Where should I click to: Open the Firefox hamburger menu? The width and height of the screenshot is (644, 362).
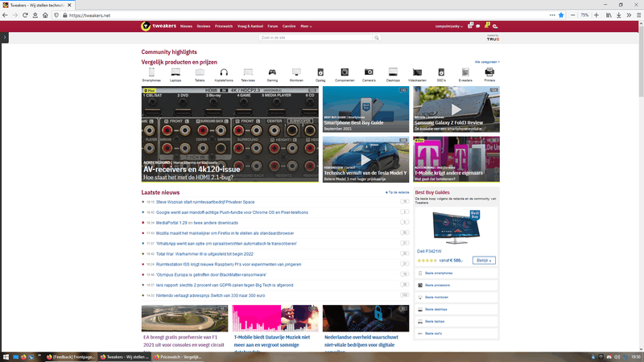coord(638,15)
